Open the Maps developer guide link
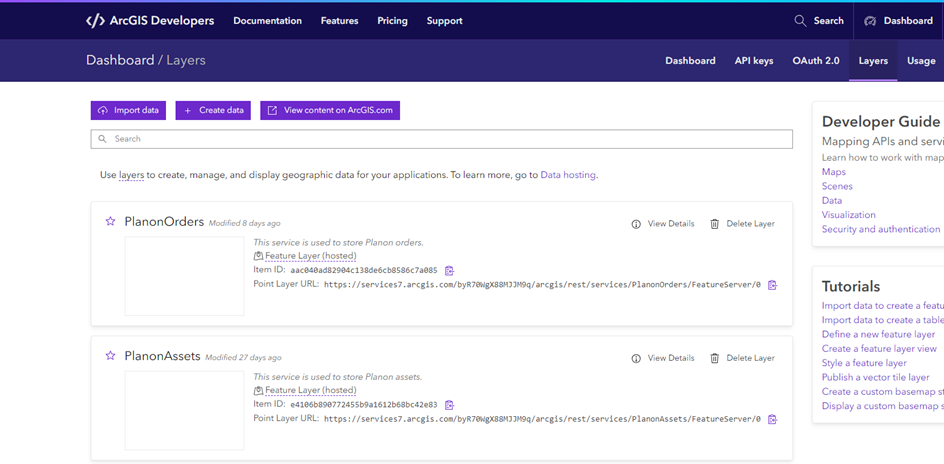The image size is (944, 464). (834, 172)
